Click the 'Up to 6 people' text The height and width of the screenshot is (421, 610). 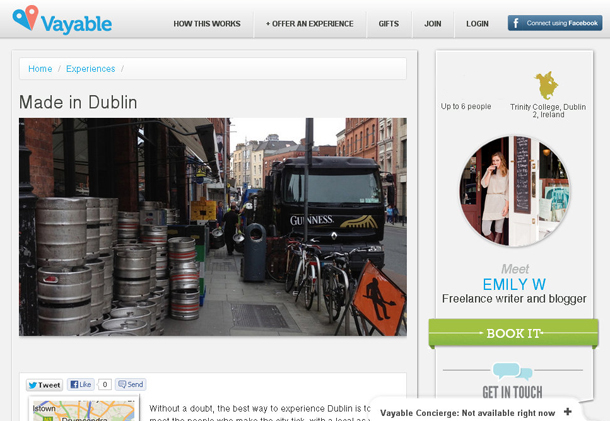pyautogui.click(x=466, y=106)
